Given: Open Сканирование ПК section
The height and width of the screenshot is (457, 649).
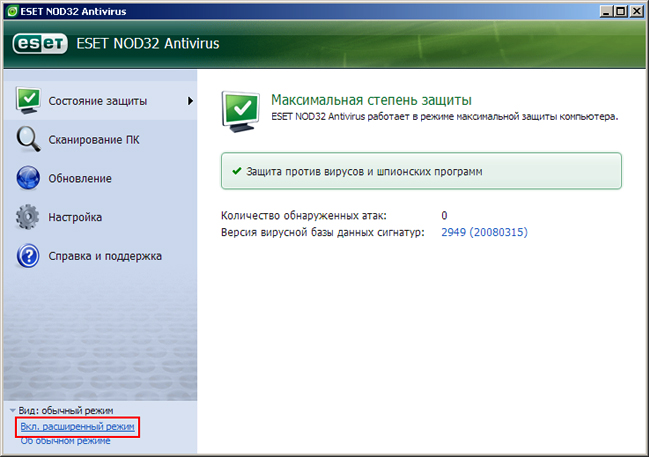Looking at the screenshot, I should [100, 140].
